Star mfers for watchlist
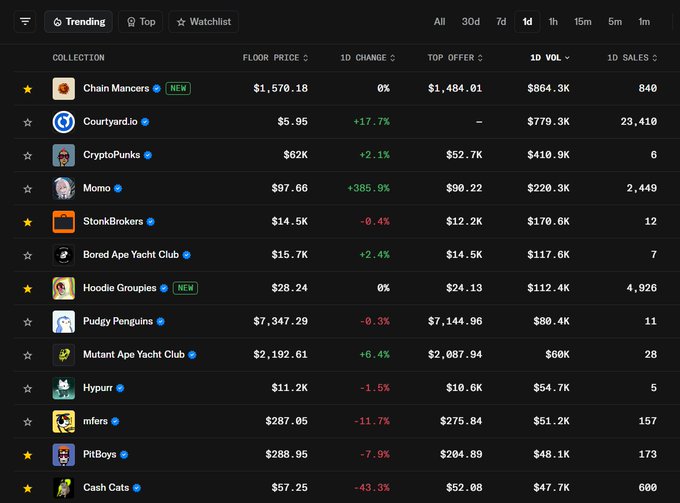This screenshot has width=680, height=503. coord(28,421)
